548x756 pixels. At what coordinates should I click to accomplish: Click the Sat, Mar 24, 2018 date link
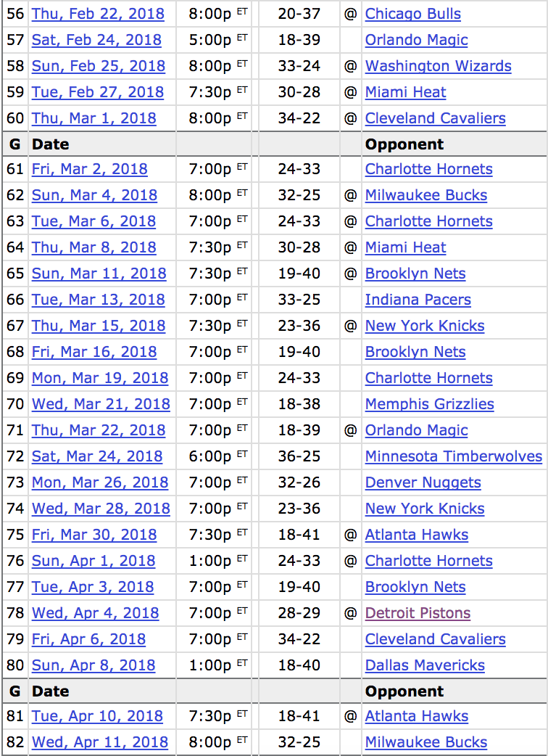pyautogui.click(x=97, y=456)
